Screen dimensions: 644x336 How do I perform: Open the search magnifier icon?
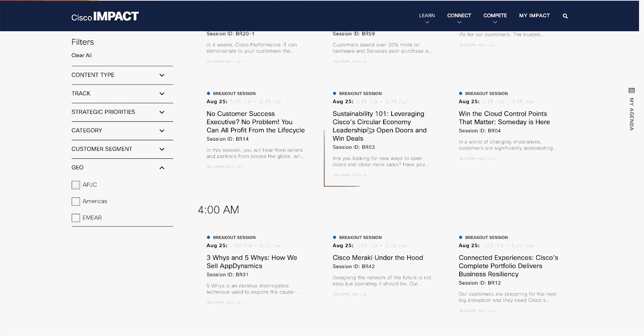pyautogui.click(x=565, y=16)
